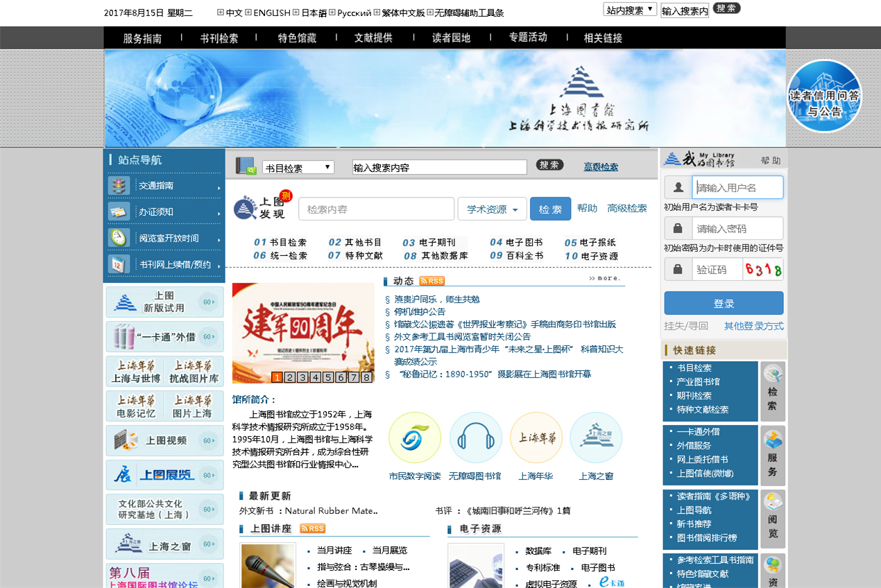
Task: Open the 上图新版试用 banner
Action: [x=164, y=302]
